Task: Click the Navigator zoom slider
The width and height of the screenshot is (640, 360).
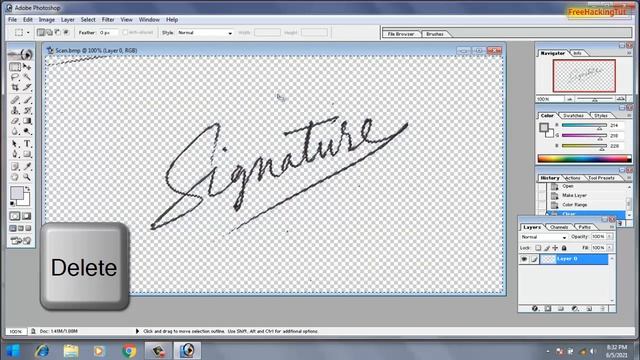Action: [595, 99]
